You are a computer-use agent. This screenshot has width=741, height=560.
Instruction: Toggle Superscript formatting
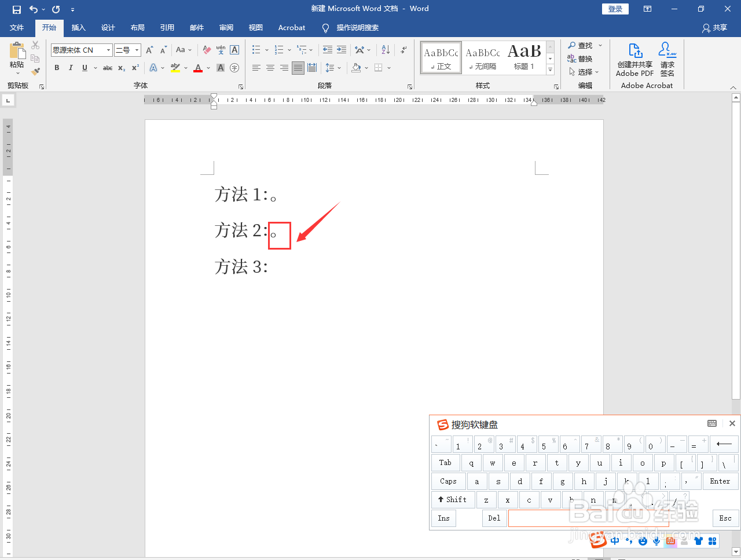coord(135,68)
